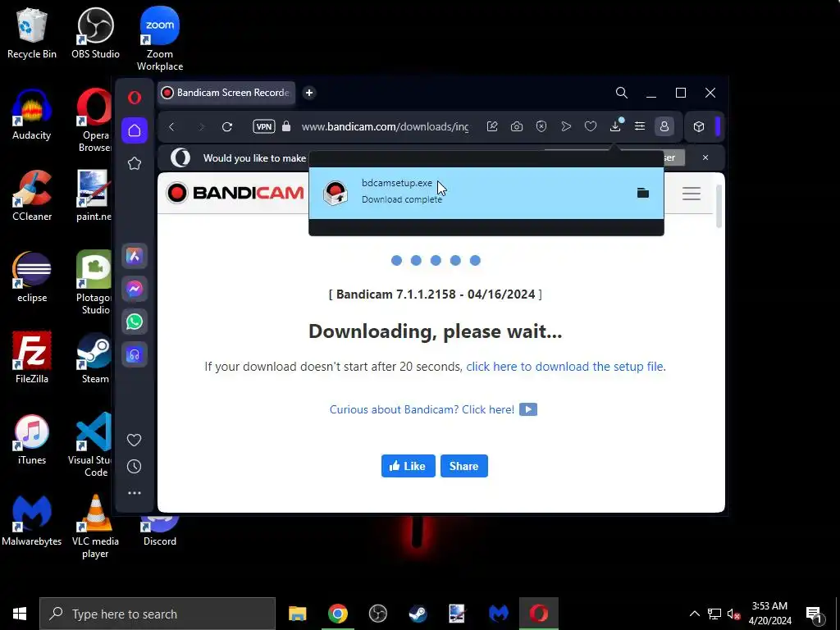The height and width of the screenshot is (630, 840).
Task: Launch Aria AI icon in sidebar
Action: pyautogui.click(x=135, y=256)
